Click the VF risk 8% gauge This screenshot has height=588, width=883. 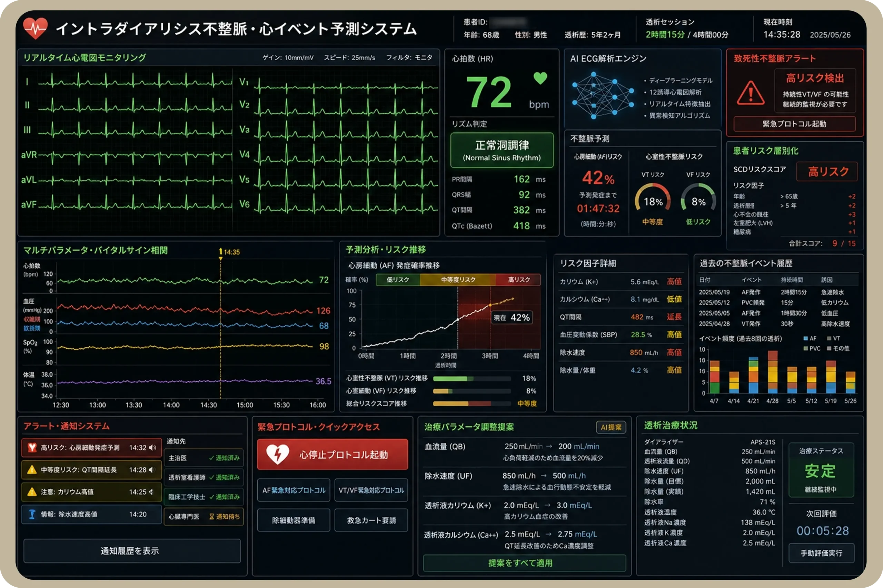[698, 198]
